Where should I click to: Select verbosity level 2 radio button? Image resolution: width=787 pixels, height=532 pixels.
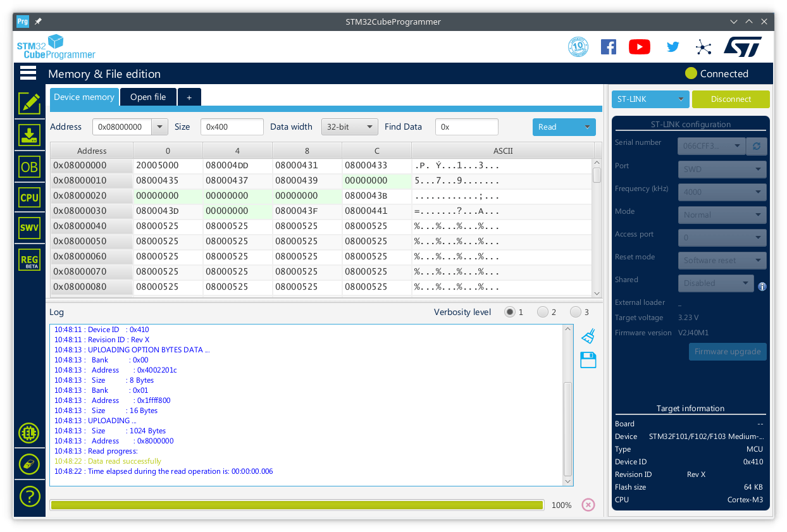point(543,312)
